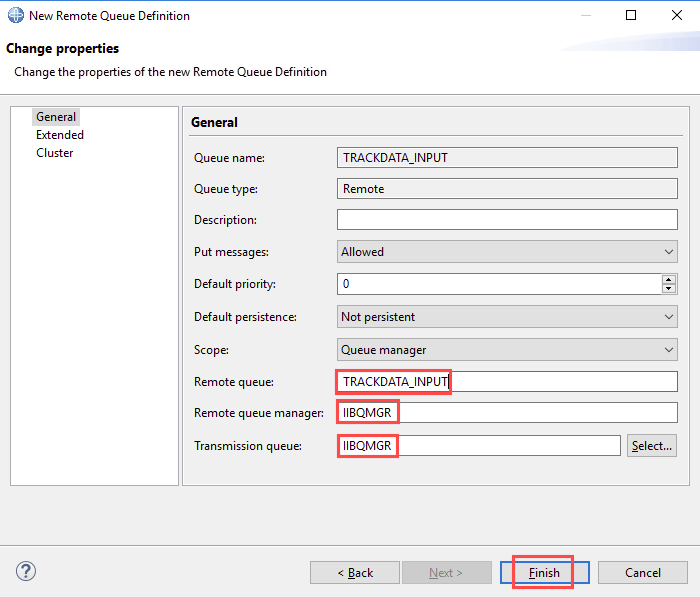
Task: Click the Change properties title text
Action: coord(62,48)
